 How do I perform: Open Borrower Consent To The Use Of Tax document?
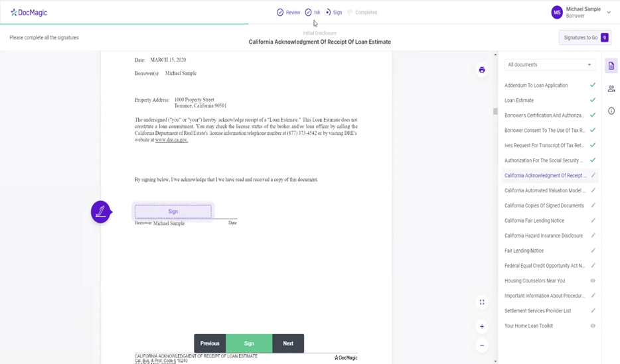(x=544, y=130)
